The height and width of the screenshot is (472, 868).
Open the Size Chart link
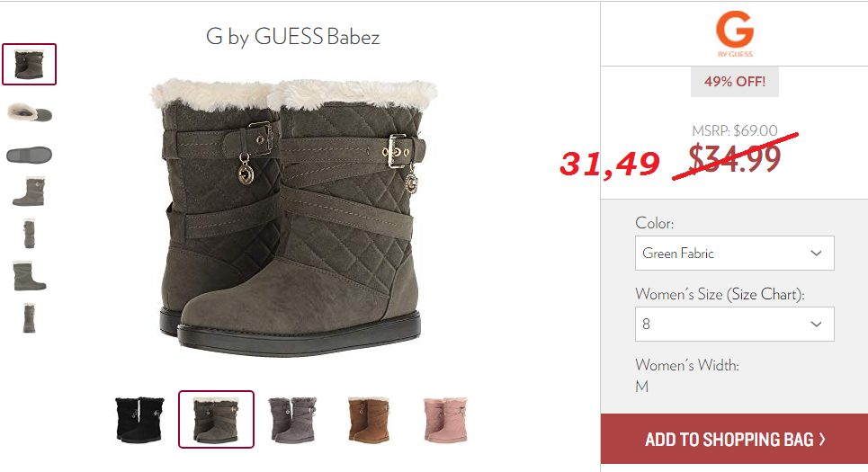[765, 294]
